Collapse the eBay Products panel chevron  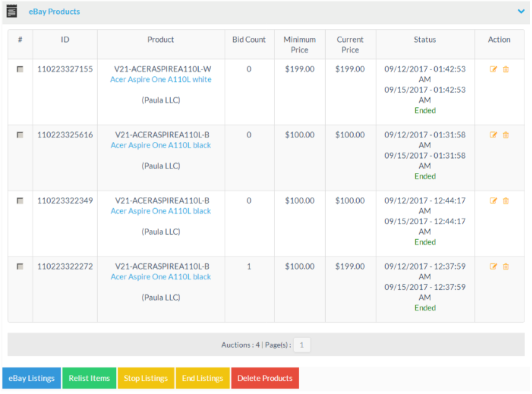coord(521,11)
